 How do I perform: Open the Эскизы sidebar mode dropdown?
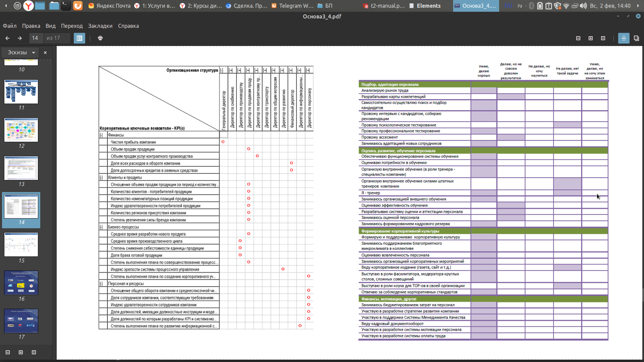click(20, 53)
